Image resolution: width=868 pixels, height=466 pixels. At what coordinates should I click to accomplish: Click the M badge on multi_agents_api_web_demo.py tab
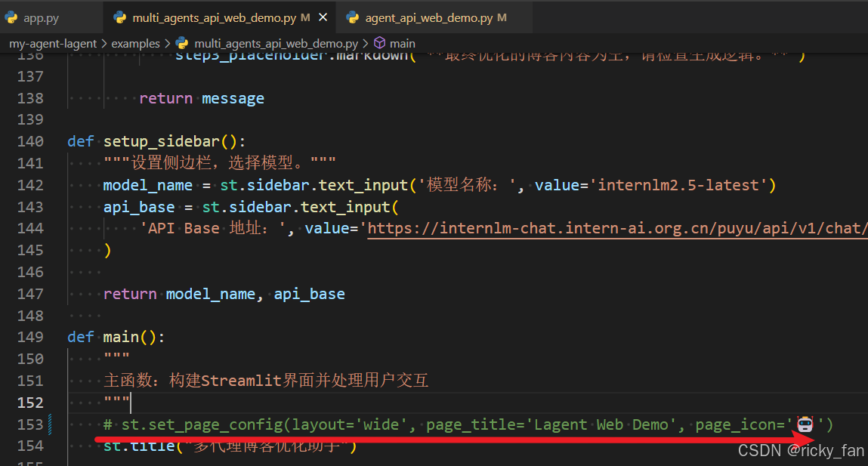tap(305, 17)
